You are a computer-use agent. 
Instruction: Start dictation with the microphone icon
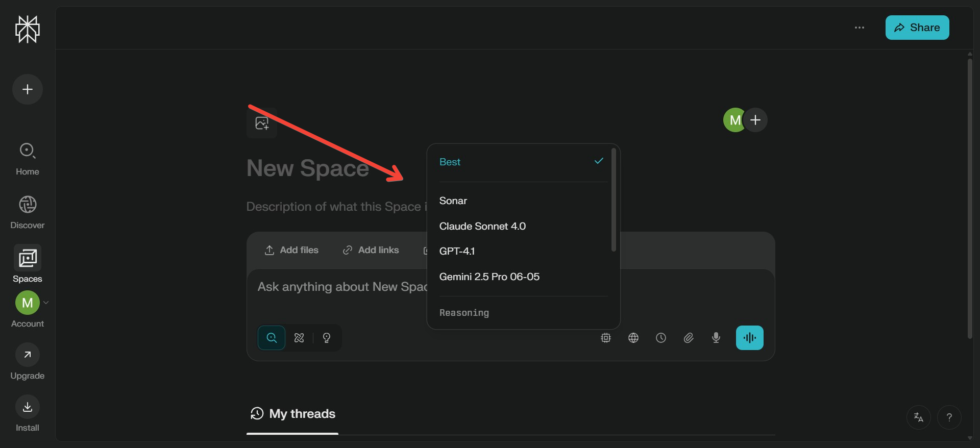tap(716, 338)
